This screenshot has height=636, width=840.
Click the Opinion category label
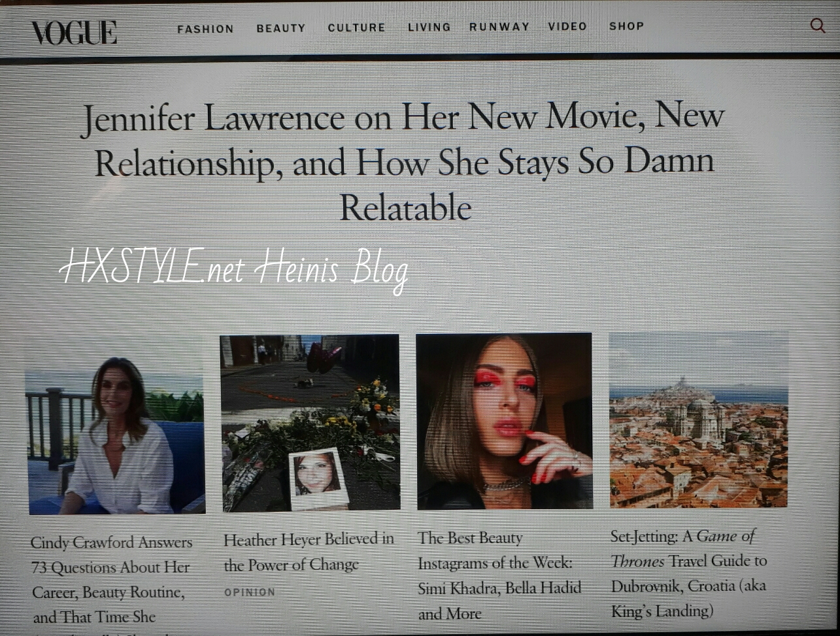(x=249, y=592)
